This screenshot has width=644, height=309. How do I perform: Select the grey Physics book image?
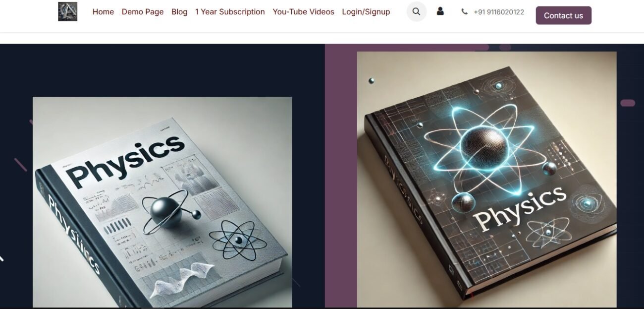click(x=162, y=202)
